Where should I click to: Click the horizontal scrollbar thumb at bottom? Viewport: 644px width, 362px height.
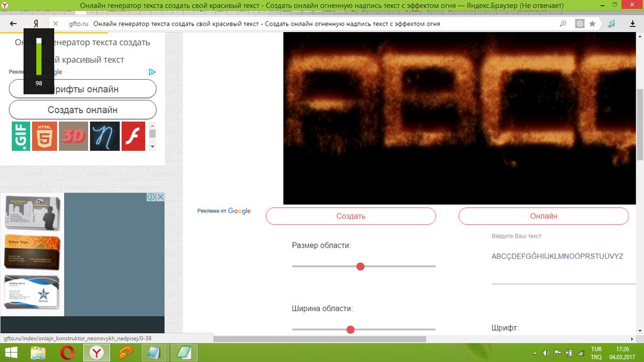coord(319,339)
